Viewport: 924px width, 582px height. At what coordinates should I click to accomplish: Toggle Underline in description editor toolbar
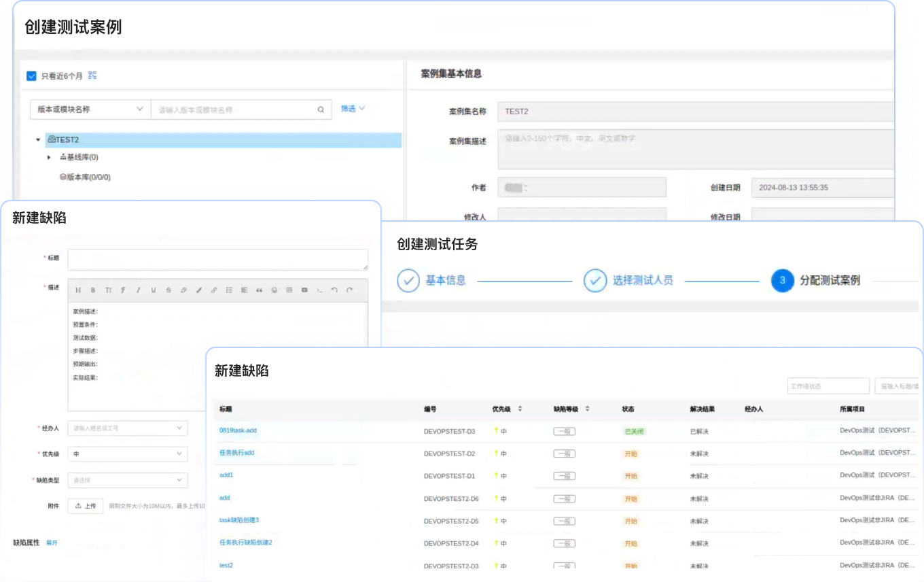click(x=154, y=290)
